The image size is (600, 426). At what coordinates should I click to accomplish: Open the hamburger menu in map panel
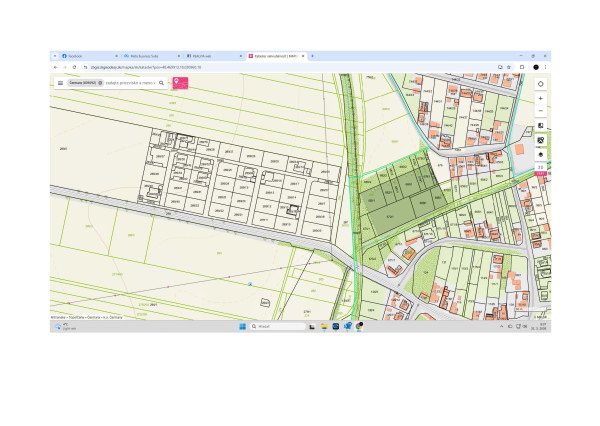60,83
